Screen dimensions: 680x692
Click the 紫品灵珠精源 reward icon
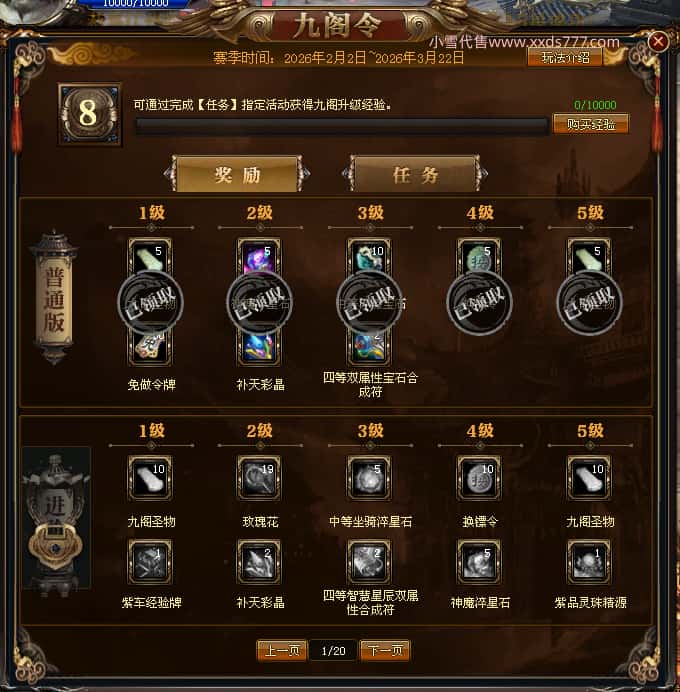point(589,561)
